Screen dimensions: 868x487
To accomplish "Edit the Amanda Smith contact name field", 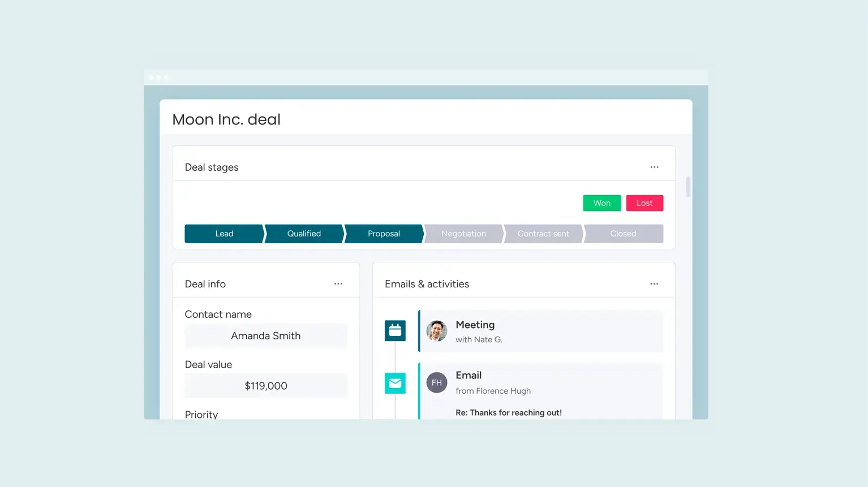I will click(266, 336).
